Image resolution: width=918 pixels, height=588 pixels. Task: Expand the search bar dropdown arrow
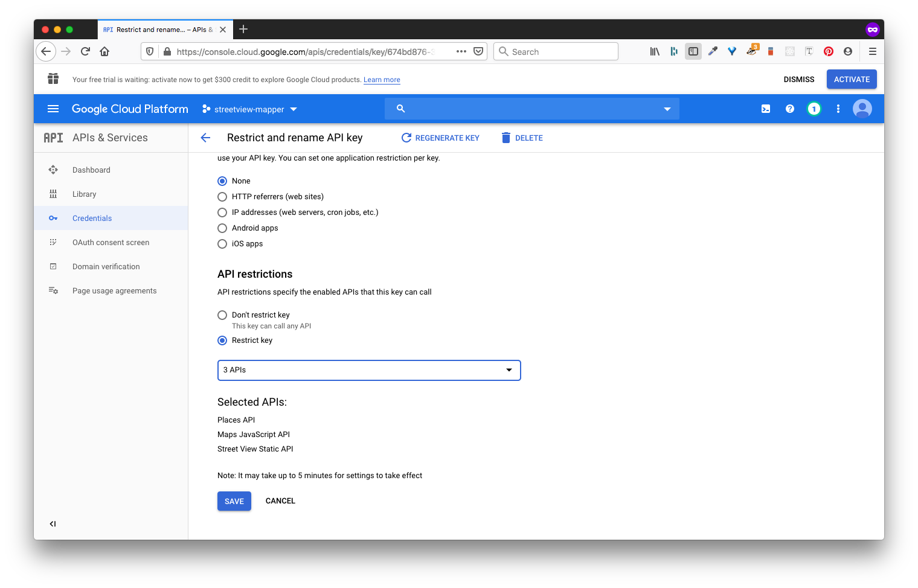click(667, 109)
